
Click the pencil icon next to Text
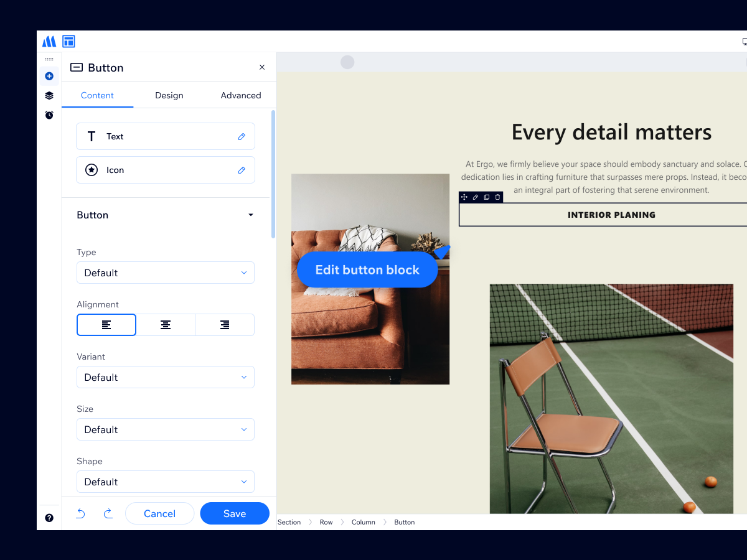point(242,136)
